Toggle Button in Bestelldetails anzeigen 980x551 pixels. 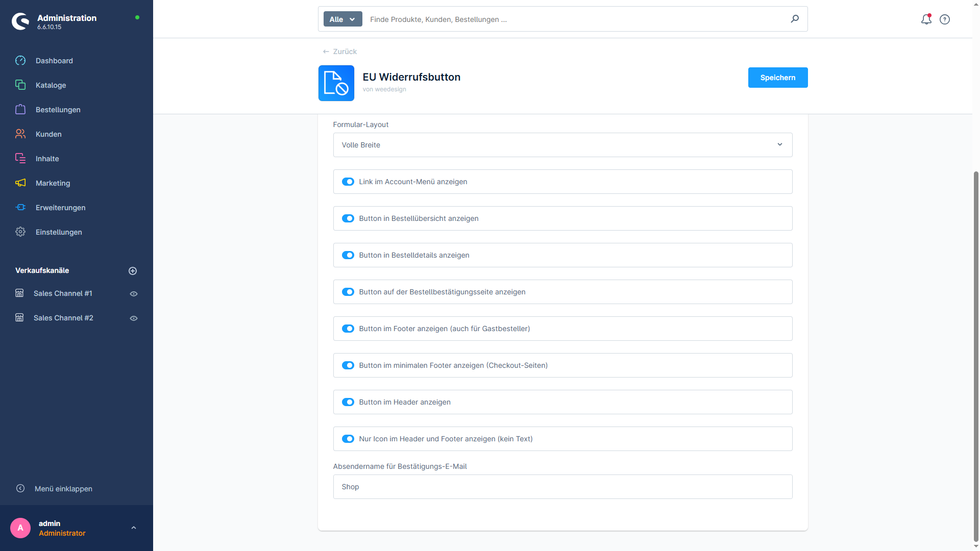[348, 255]
